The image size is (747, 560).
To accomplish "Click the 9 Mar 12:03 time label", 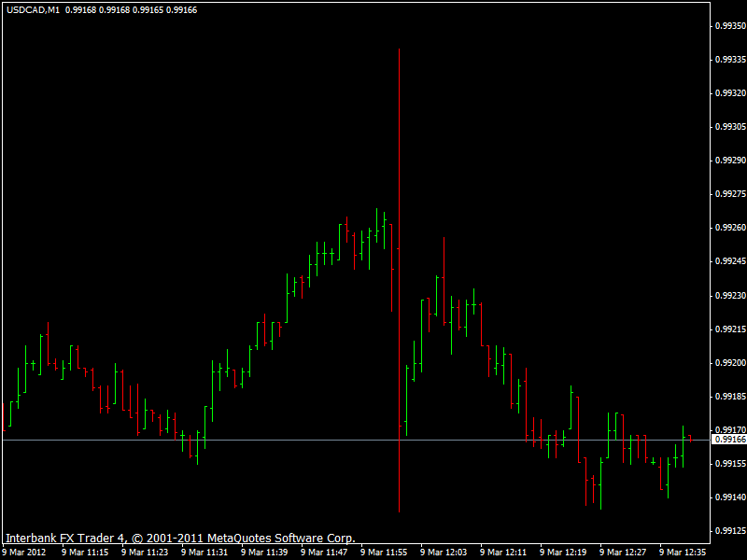I will 444,553.
